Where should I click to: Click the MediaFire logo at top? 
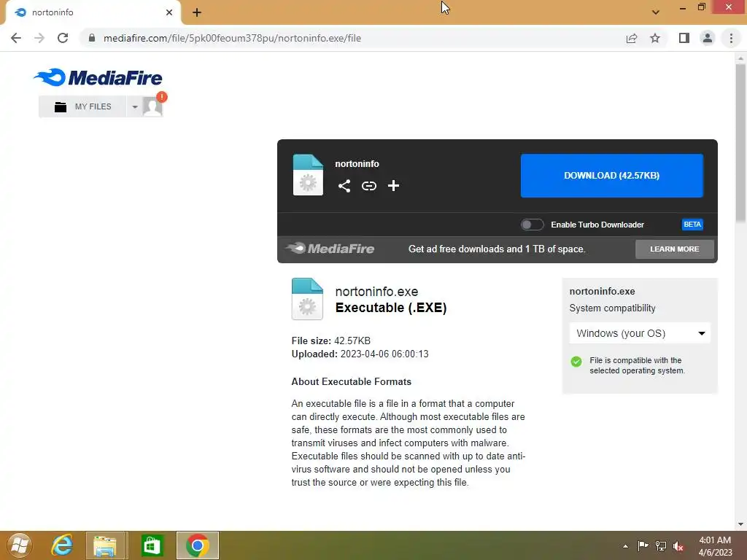(98, 77)
